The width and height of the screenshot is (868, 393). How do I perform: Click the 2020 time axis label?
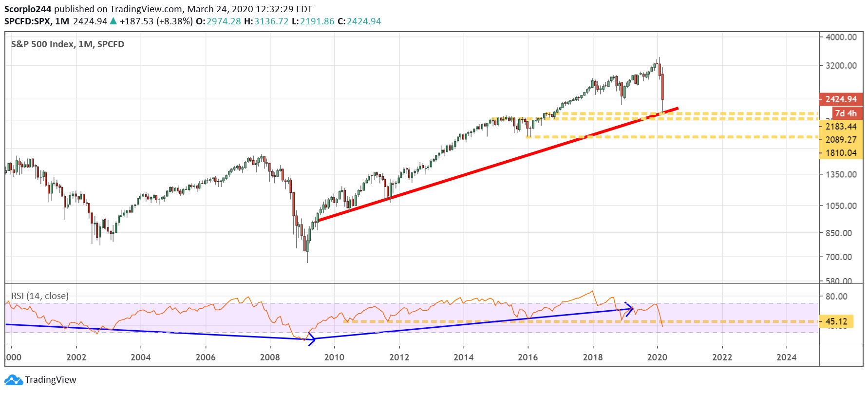click(x=657, y=357)
